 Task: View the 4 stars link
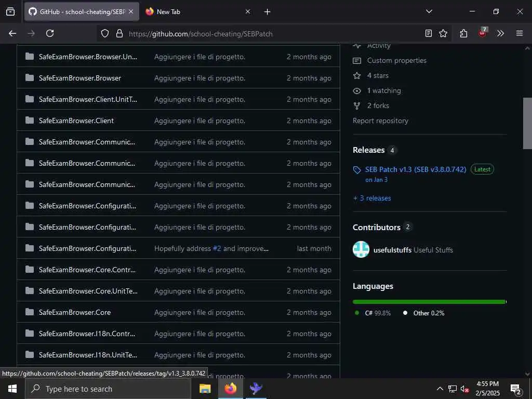pyautogui.click(x=378, y=76)
